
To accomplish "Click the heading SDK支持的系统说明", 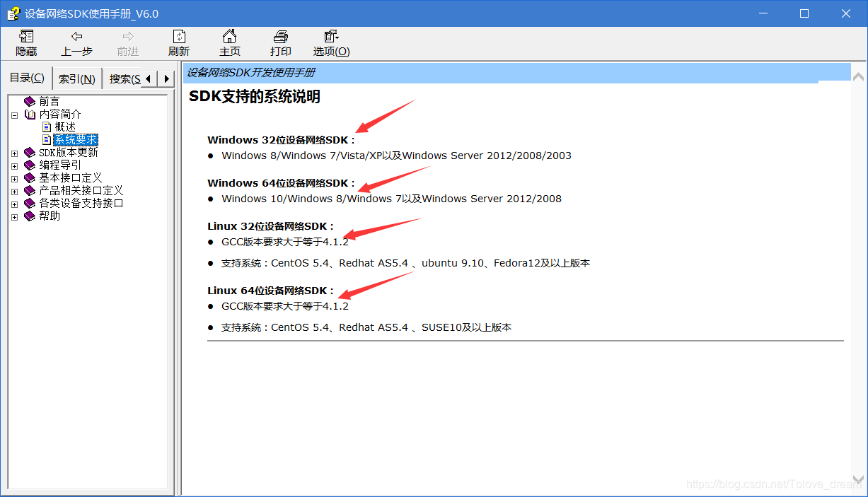I will pyautogui.click(x=255, y=97).
